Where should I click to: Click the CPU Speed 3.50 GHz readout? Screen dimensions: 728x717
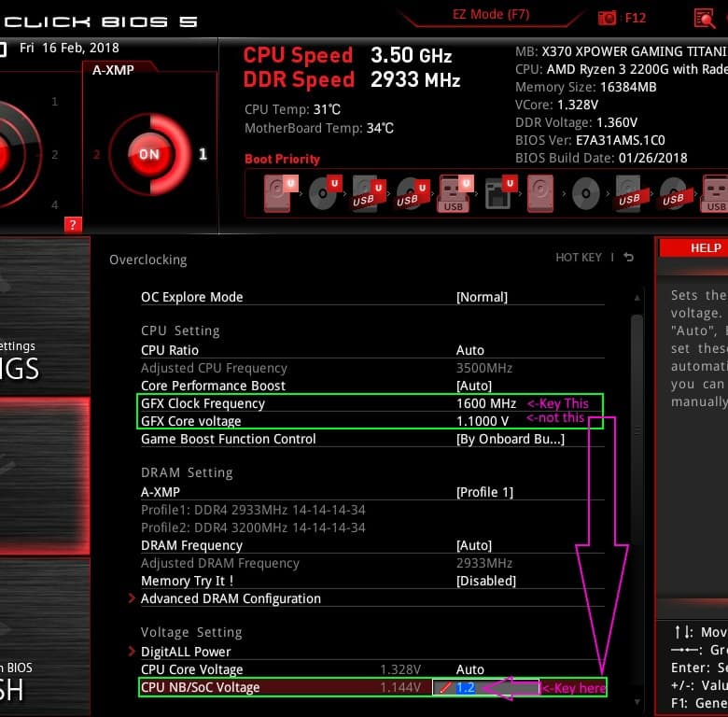[x=347, y=55]
